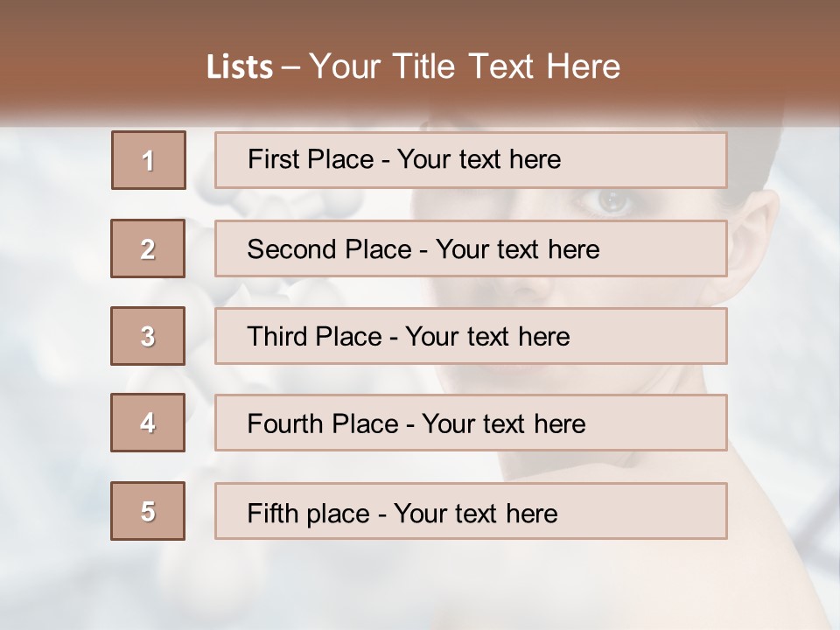Screen dimensions: 840x630
Task: Click the number 5 box
Action: [148, 511]
